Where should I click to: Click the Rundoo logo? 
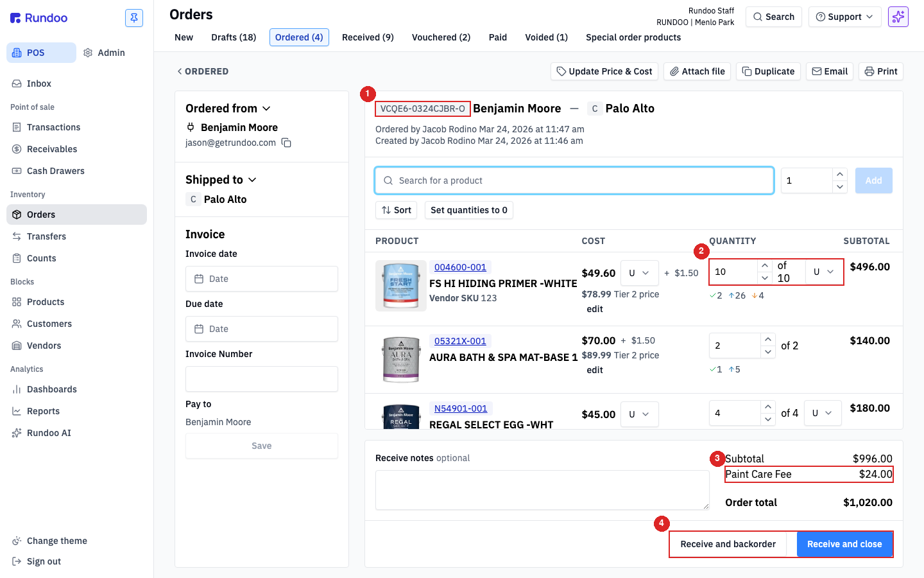[39, 18]
